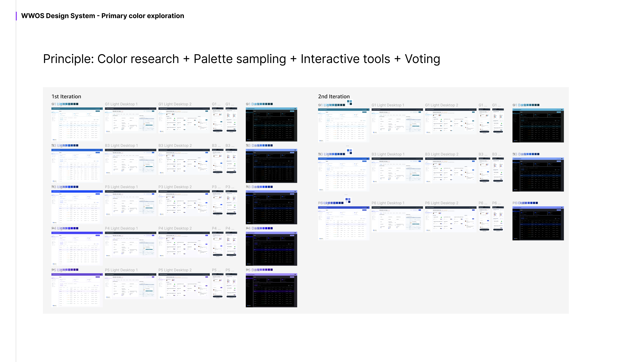The height and width of the screenshot is (362, 644).
Task: Click the WWOS Design System page title
Action: coord(102,16)
